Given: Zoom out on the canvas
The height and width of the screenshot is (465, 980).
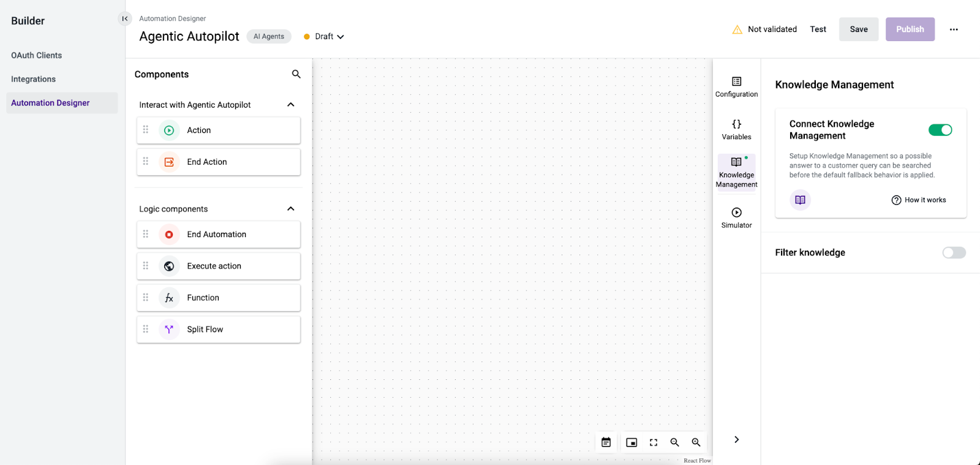Looking at the screenshot, I should [x=674, y=442].
